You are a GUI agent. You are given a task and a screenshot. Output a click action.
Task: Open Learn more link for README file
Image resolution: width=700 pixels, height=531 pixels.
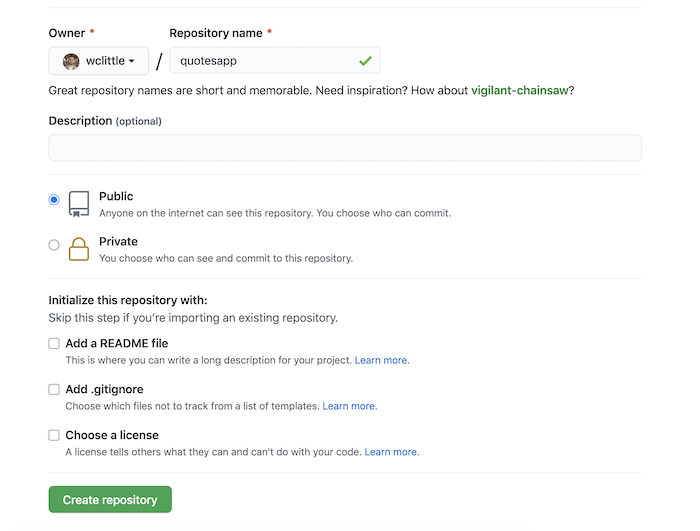pyautogui.click(x=382, y=360)
